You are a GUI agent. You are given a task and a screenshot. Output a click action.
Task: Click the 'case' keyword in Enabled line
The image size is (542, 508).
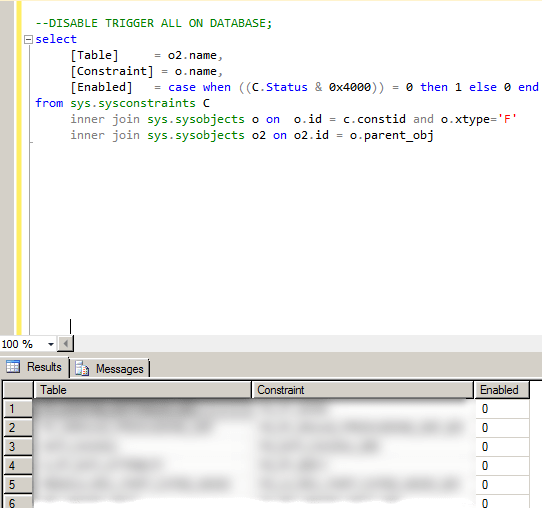[x=182, y=87]
